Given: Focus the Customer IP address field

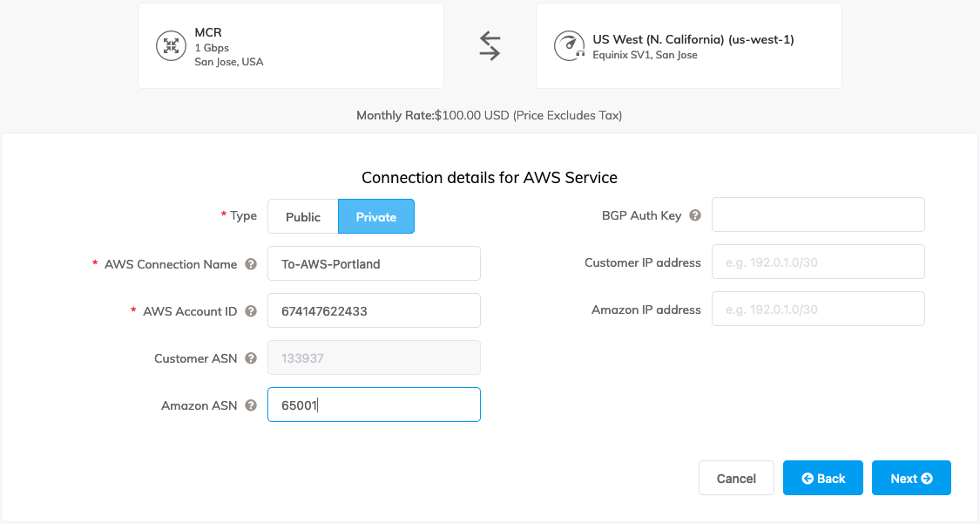Looking at the screenshot, I should pos(818,262).
